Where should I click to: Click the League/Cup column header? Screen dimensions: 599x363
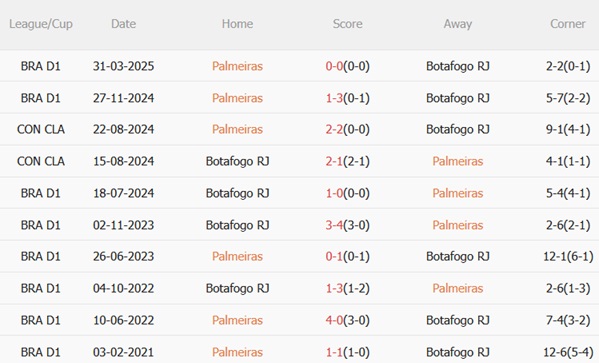point(41,24)
